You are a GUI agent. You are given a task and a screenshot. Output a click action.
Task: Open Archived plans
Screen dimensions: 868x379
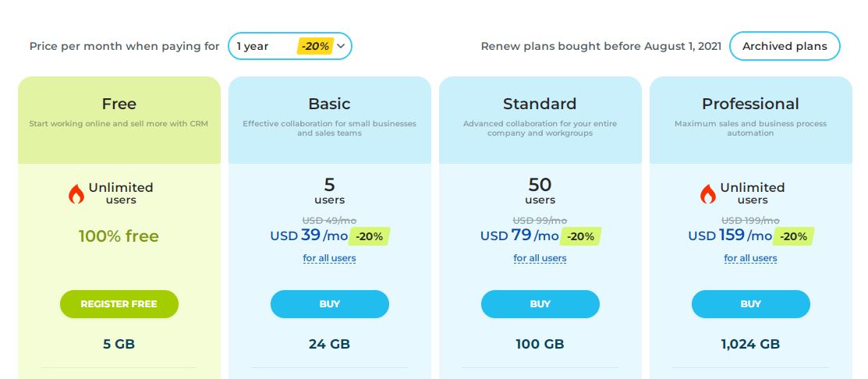[785, 46]
